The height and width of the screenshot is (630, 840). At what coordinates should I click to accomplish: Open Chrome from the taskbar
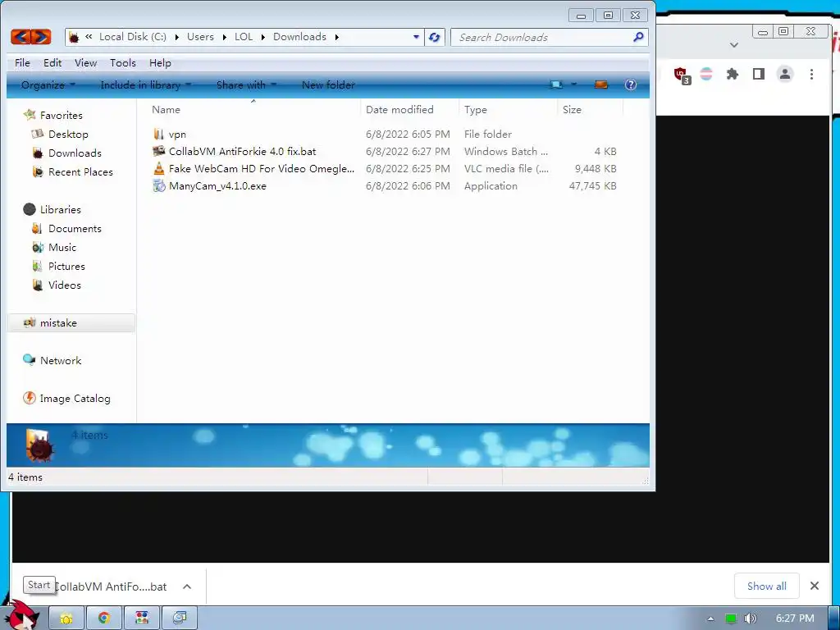pos(104,619)
